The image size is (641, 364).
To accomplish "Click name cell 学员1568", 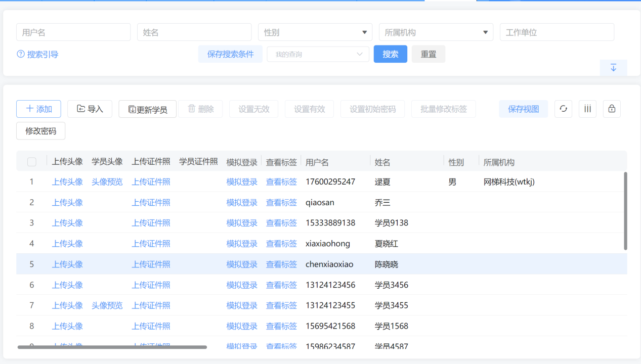I will coord(392,326).
